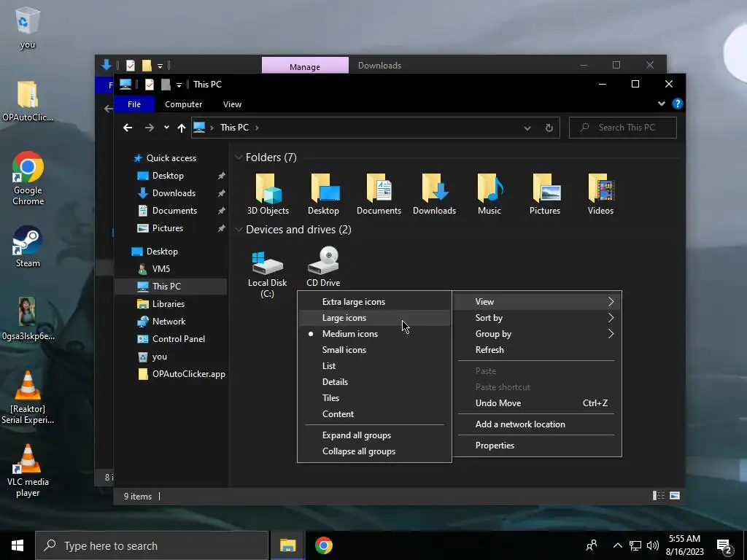Open the 0gsa3lskp6e image on desktop

[28, 319]
